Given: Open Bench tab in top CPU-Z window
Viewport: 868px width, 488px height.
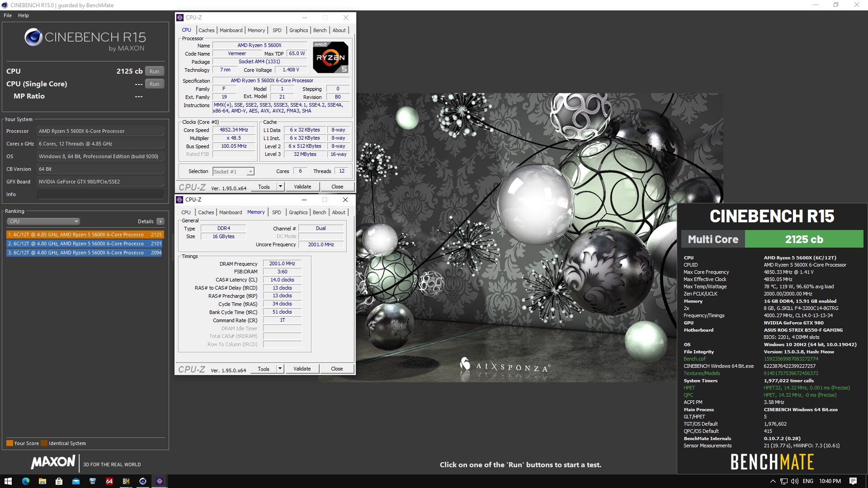Looking at the screenshot, I should coord(320,30).
